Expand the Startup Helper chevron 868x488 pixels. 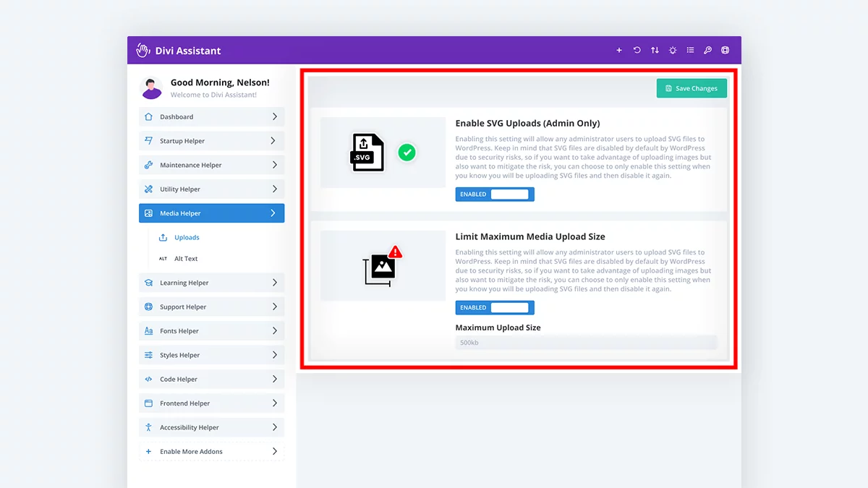coord(274,141)
